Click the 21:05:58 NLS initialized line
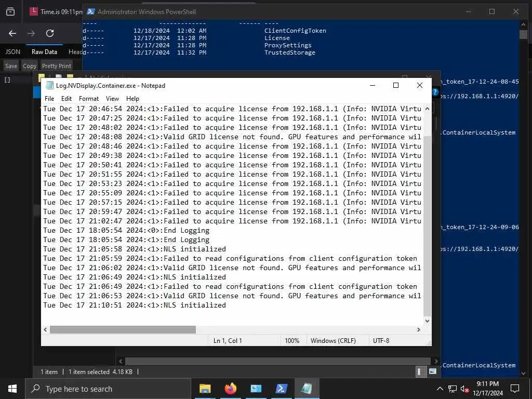Image resolution: width=532 pixels, height=399 pixels. pyautogui.click(x=135, y=249)
